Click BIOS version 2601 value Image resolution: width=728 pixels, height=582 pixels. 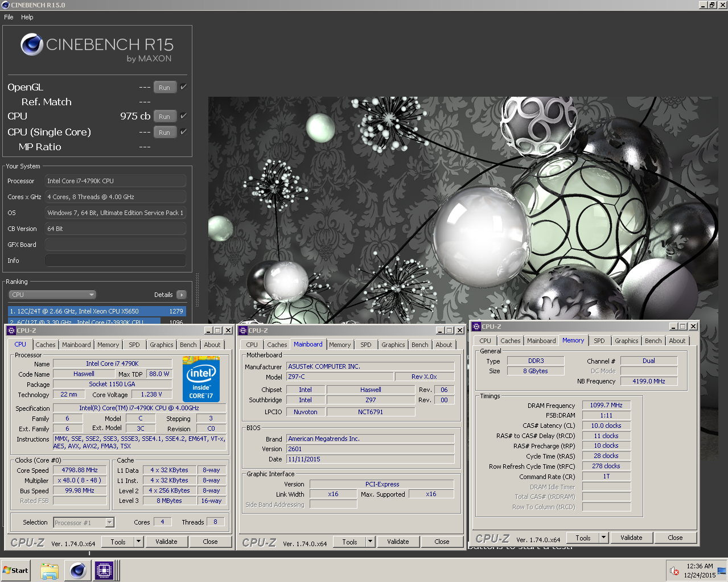[370, 449]
